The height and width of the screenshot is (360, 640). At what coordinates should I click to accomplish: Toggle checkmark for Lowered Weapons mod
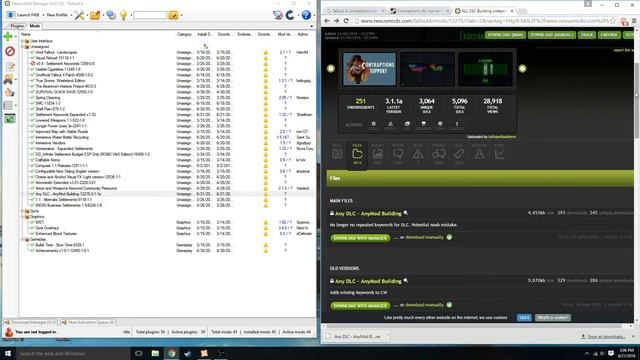[x=32, y=120]
